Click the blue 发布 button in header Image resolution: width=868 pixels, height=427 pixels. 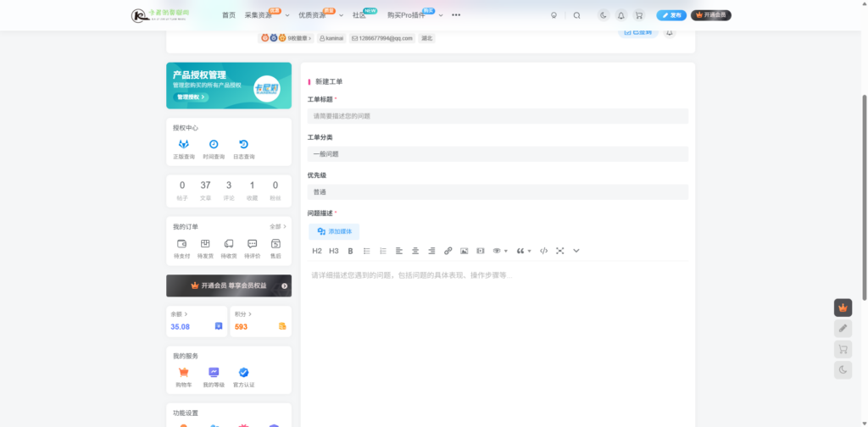[671, 15]
